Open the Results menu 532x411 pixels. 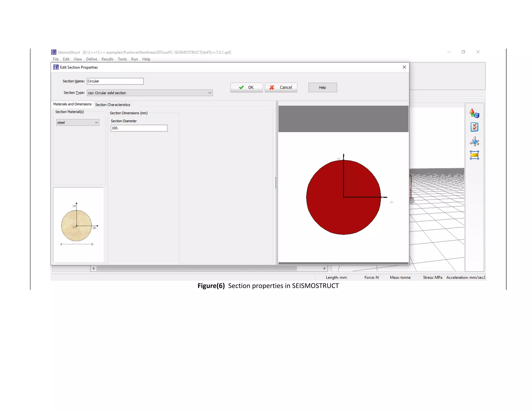(x=107, y=59)
